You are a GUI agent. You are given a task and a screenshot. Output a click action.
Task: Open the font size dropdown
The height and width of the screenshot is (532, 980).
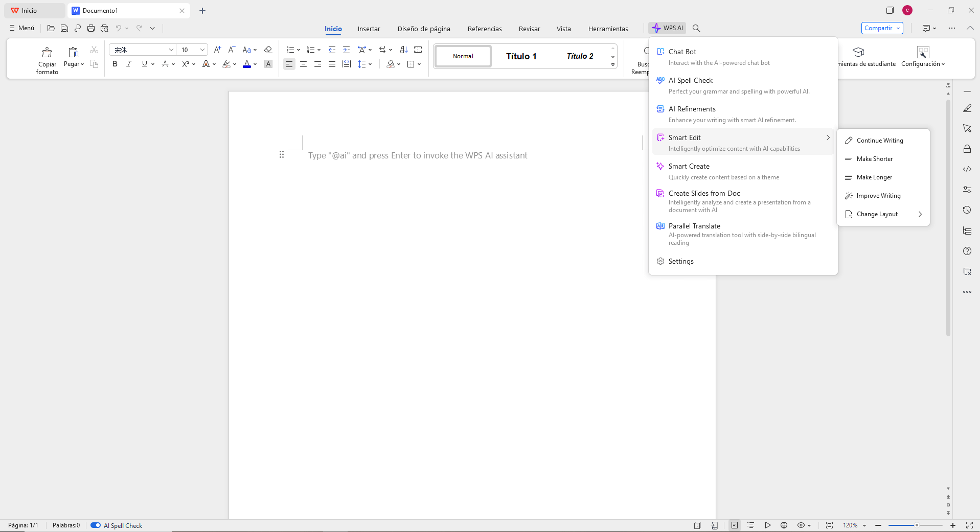203,50
